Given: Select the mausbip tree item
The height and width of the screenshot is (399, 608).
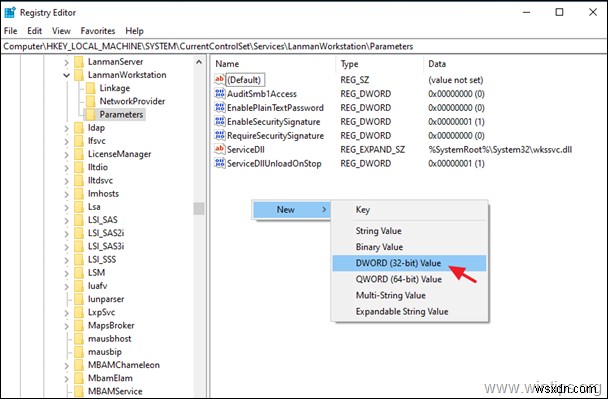Looking at the screenshot, I should pyautogui.click(x=105, y=352).
